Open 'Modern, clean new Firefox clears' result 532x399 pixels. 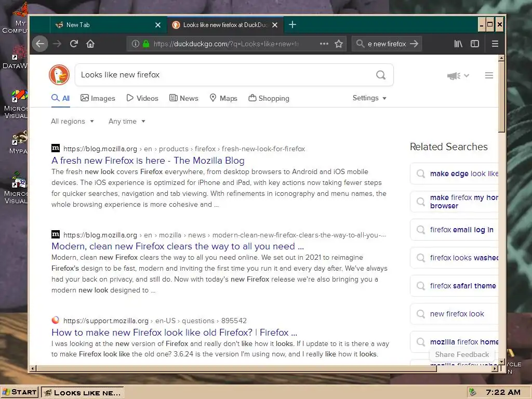pyautogui.click(x=178, y=246)
